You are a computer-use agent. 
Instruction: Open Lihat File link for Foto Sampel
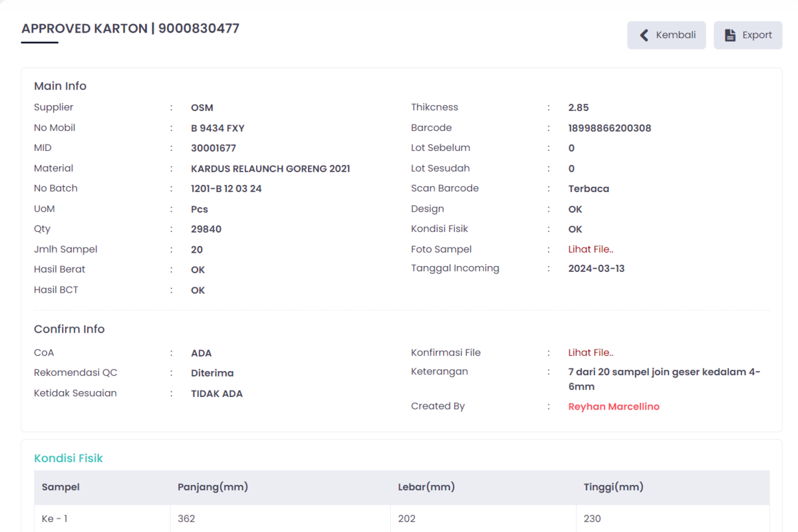tap(591, 249)
